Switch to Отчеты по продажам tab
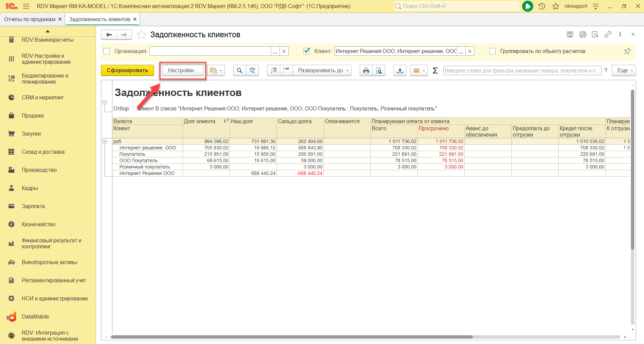 coord(30,19)
